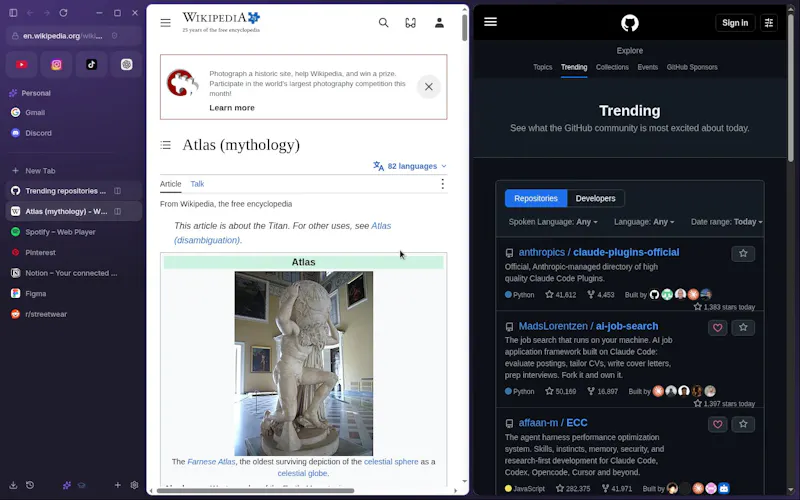Expand the Date range: Today dropdown
Viewport: 800px width, 500px height.
[727, 221]
